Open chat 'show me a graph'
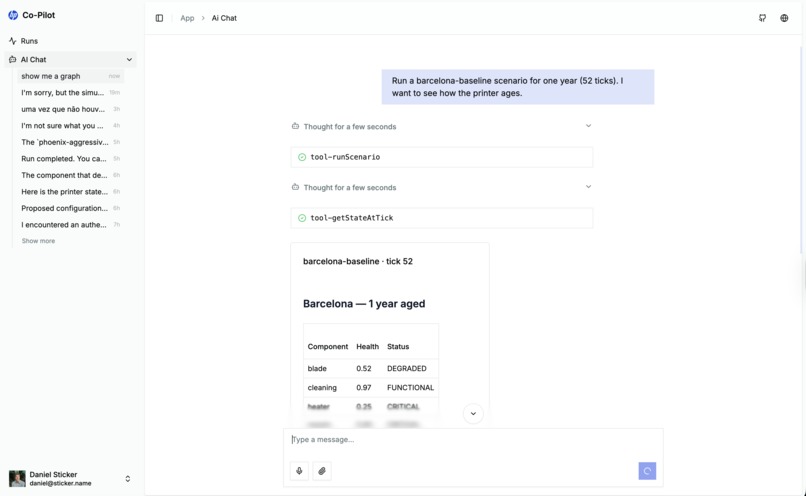The width and height of the screenshot is (806, 496). click(x=71, y=76)
